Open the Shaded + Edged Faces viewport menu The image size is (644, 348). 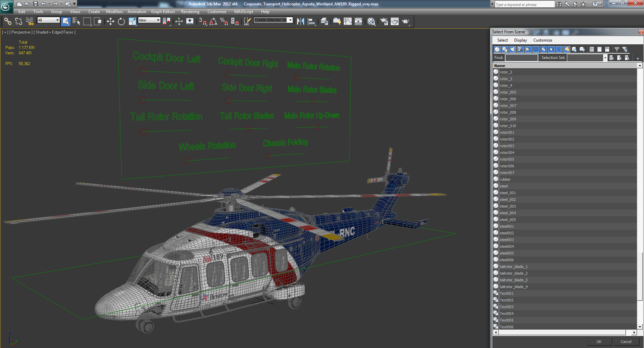coord(55,32)
